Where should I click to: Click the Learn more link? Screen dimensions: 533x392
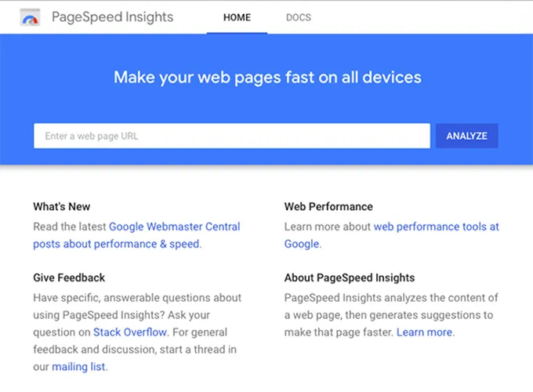click(x=424, y=332)
